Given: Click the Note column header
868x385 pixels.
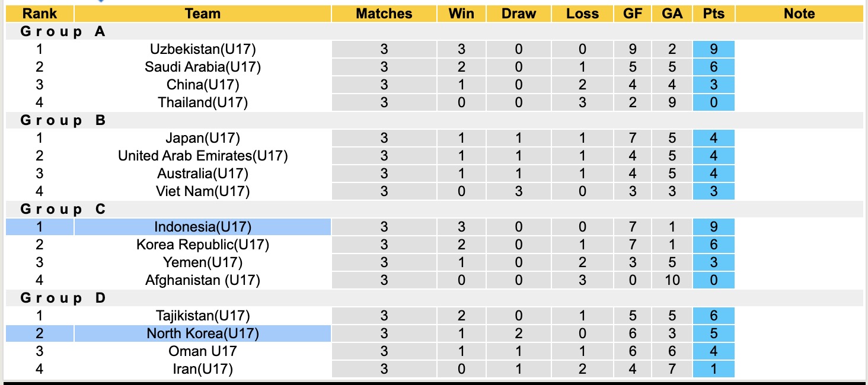Looking at the screenshot, I should 799,14.
